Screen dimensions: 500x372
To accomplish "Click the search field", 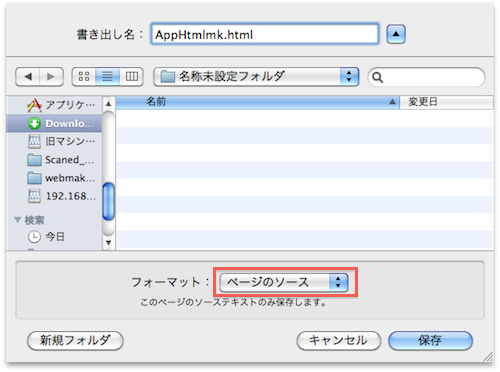I will 426,77.
